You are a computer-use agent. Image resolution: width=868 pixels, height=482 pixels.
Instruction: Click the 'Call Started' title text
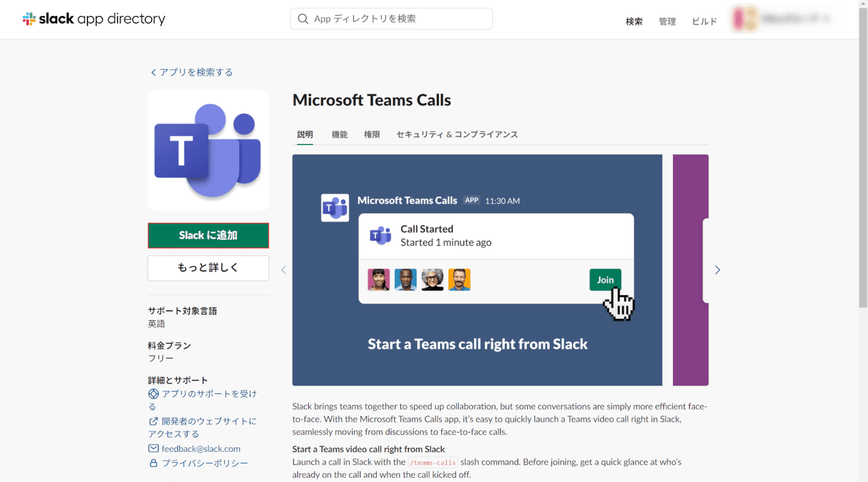[x=427, y=229]
